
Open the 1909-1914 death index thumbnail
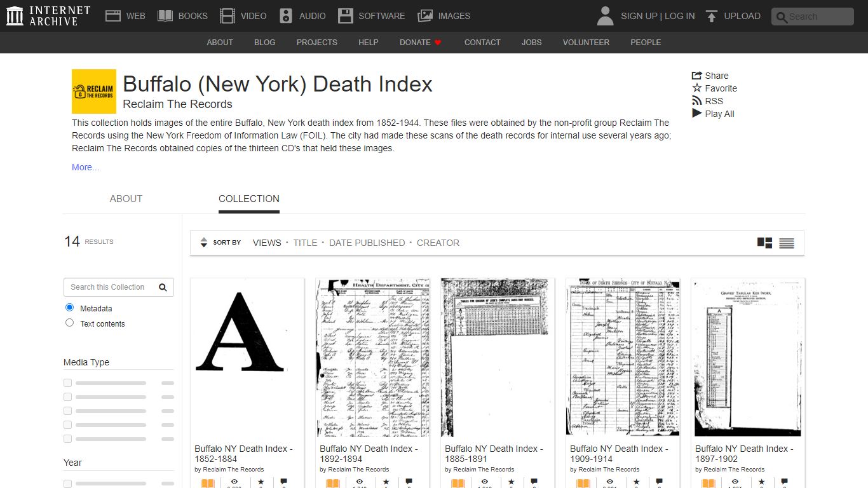click(623, 358)
